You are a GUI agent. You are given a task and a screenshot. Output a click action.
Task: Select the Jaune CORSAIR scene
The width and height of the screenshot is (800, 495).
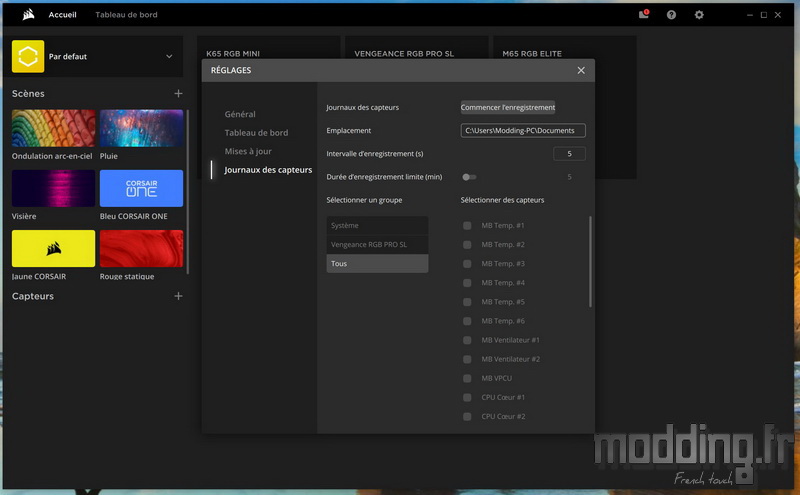(x=54, y=249)
